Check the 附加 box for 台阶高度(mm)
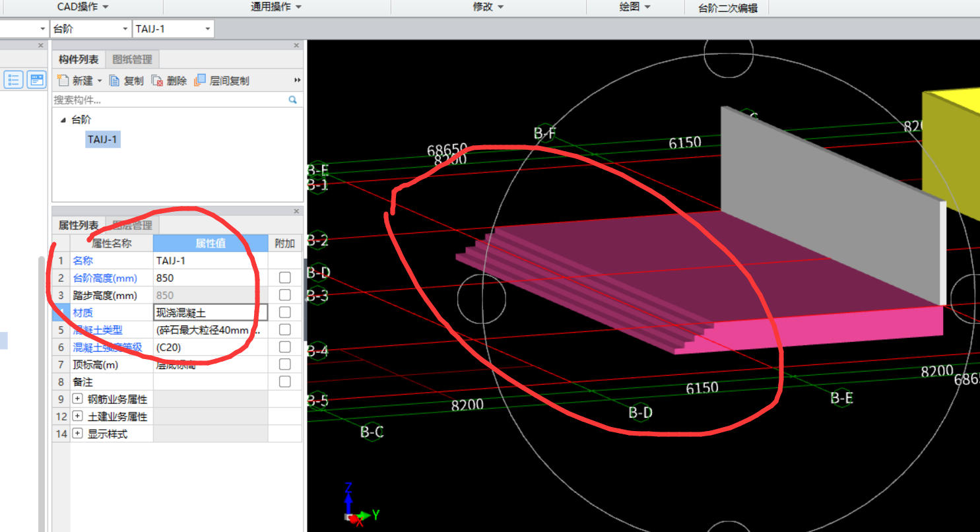This screenshot has width=980, height=532. pyautogui.click(x=284, y=278)
